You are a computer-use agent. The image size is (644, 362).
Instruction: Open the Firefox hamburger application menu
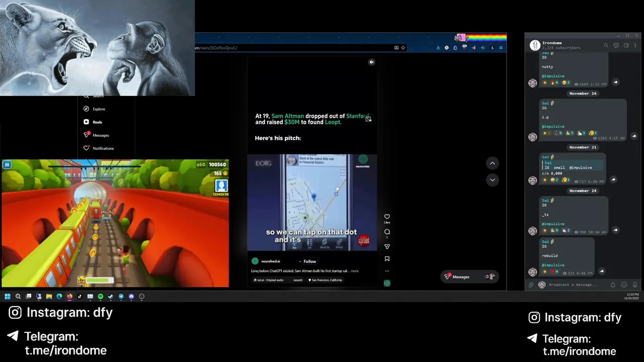pyautogui.click(x=501, y=48)
